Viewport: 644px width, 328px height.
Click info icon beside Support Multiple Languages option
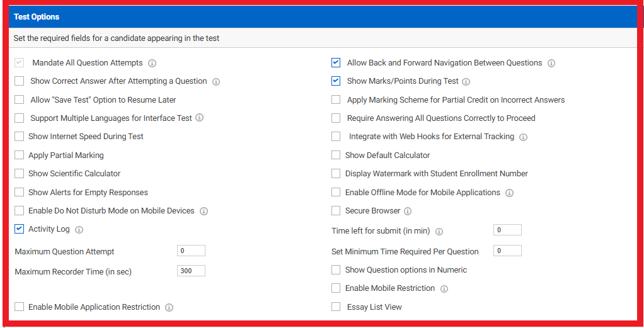199,118
